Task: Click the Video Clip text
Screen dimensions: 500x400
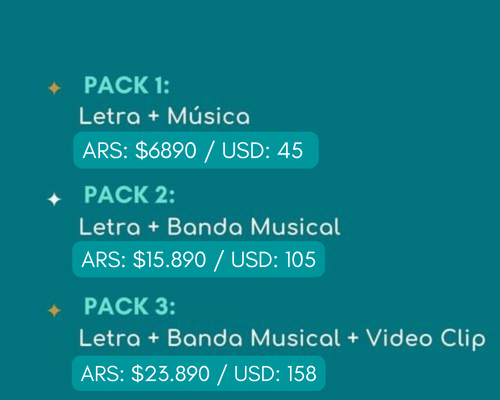Action: coord(426,339)
